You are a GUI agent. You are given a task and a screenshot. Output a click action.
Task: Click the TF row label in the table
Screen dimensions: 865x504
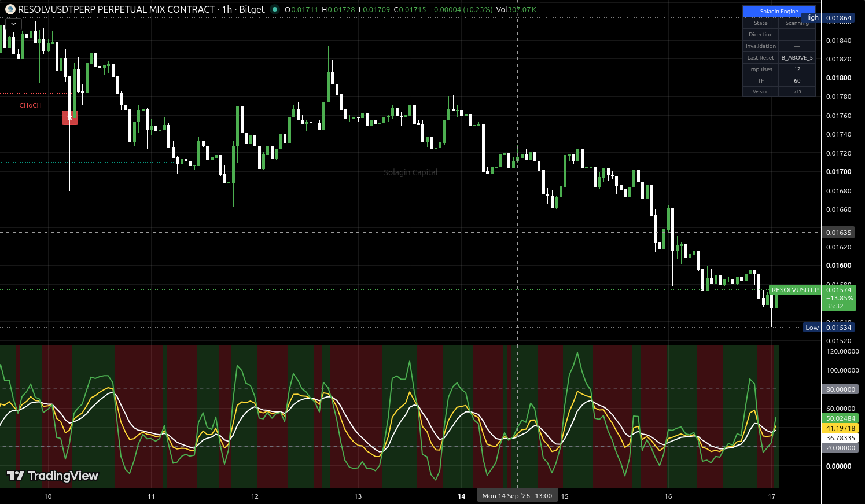pyautogui.click(x=761, y=81)
